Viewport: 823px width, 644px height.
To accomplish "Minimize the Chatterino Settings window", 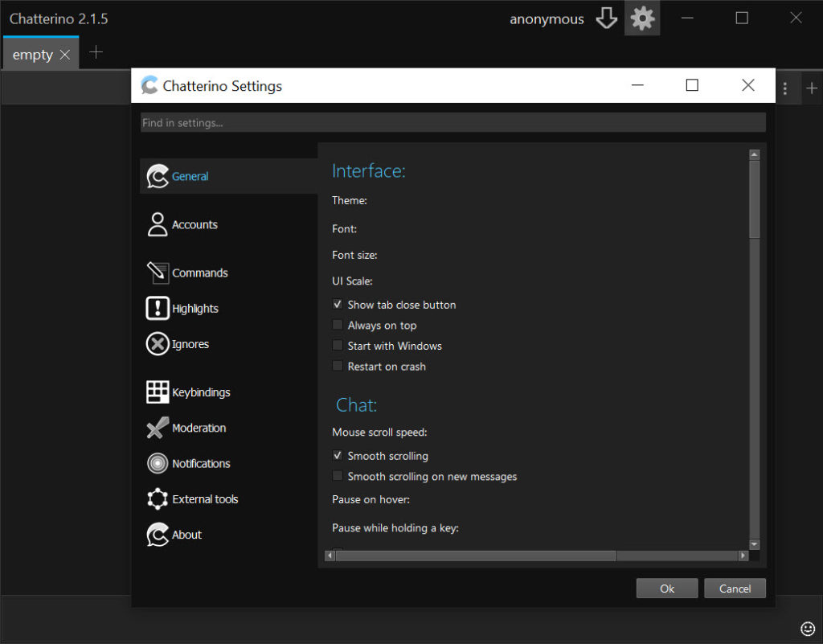I will pos(637,85).
